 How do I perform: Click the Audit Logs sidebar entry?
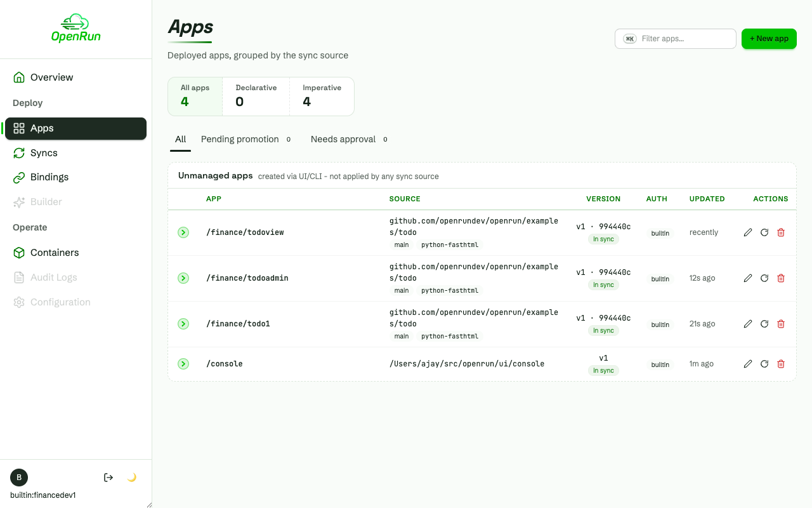click(75, 277)
